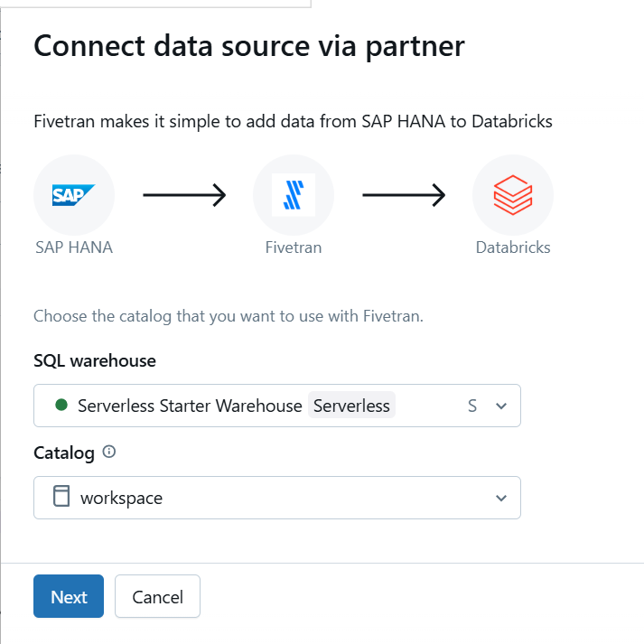Click the SAP HANA label text
644x644 pixels.
tap(74, 247)
